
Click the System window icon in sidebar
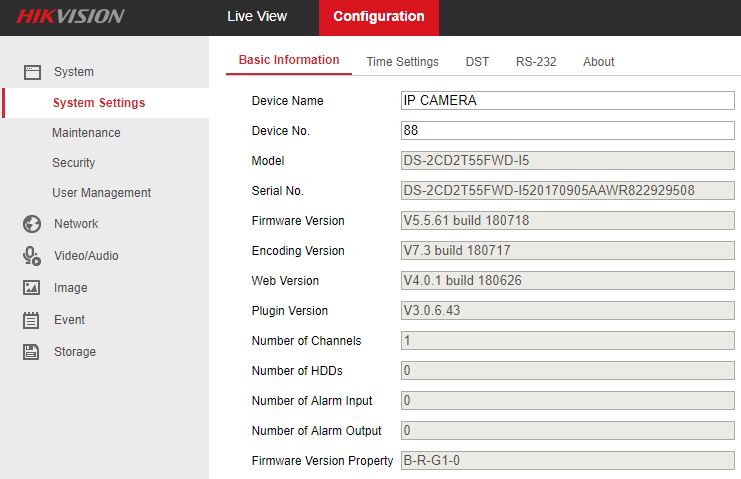32,72
